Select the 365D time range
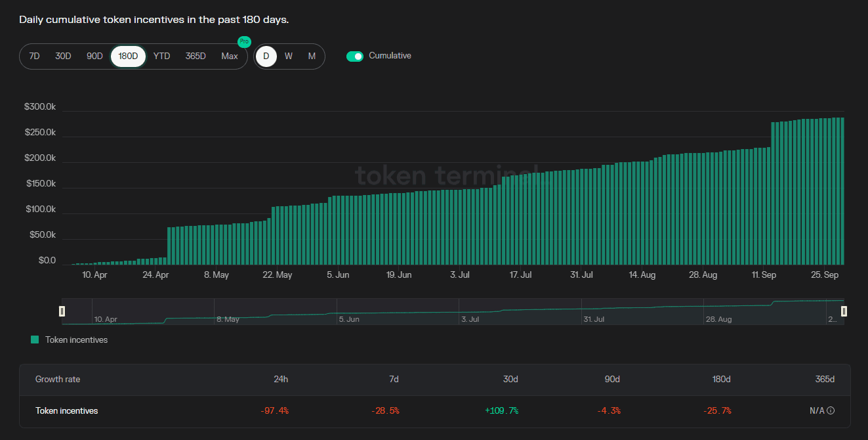The width and height of the screenshot is (868, 440). (196, 56)
